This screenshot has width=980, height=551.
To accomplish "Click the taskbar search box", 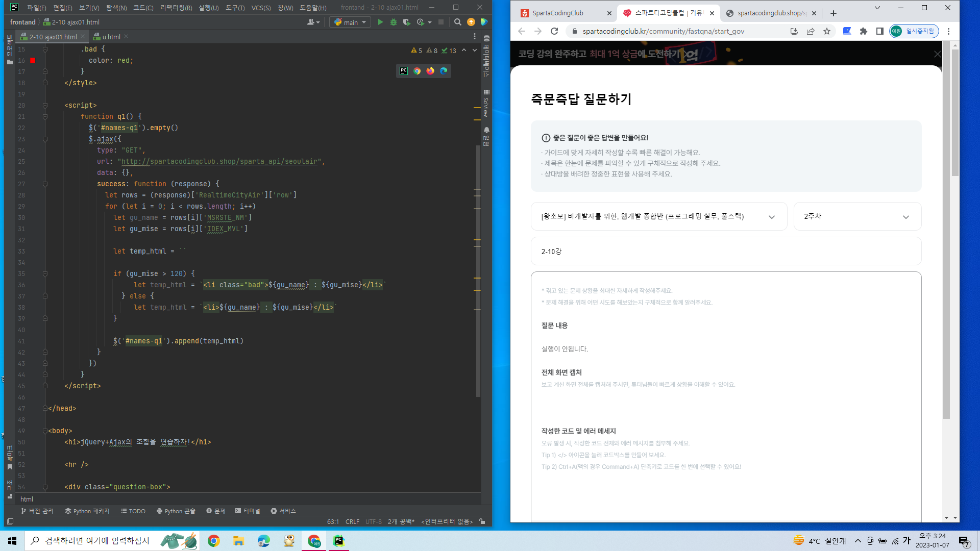I will click(112, 541).
